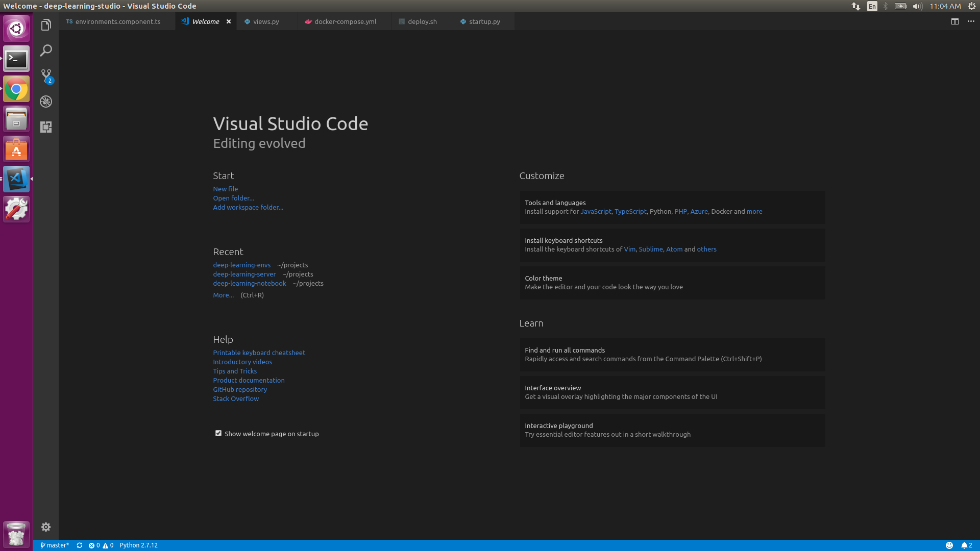
Task: Open the Printable keyboard cheatsheet link
Action: [x=259, y=353]
